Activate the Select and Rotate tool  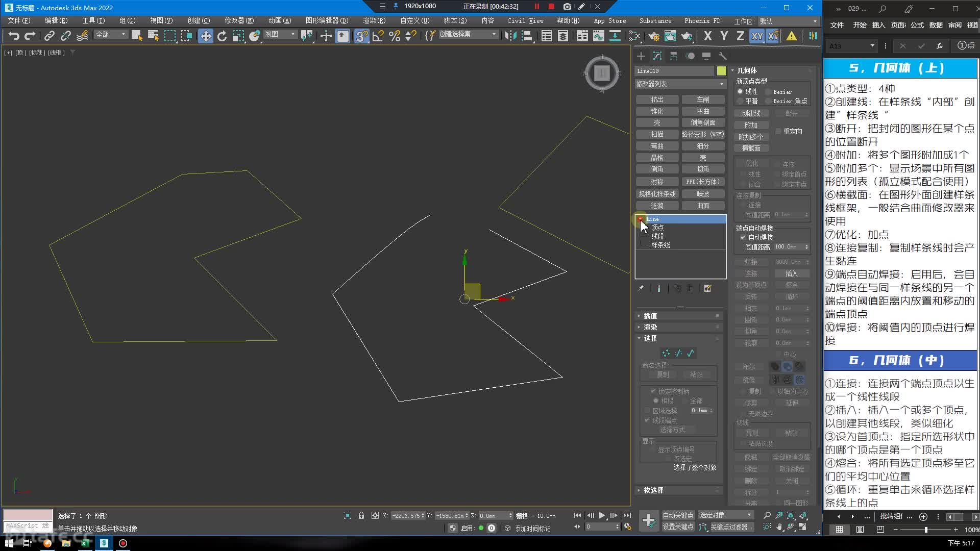click(x=222, y=36)
